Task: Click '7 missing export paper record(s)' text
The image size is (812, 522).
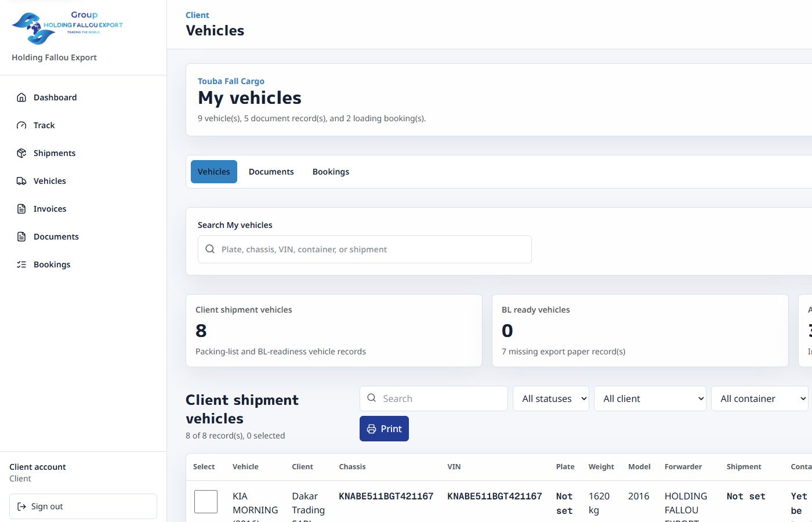Action: point(563,351)
